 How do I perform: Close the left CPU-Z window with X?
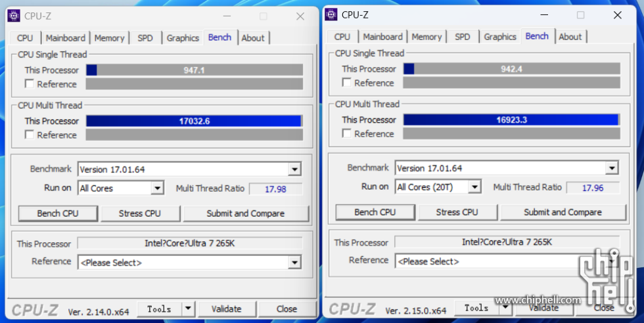tap(300, 16)
